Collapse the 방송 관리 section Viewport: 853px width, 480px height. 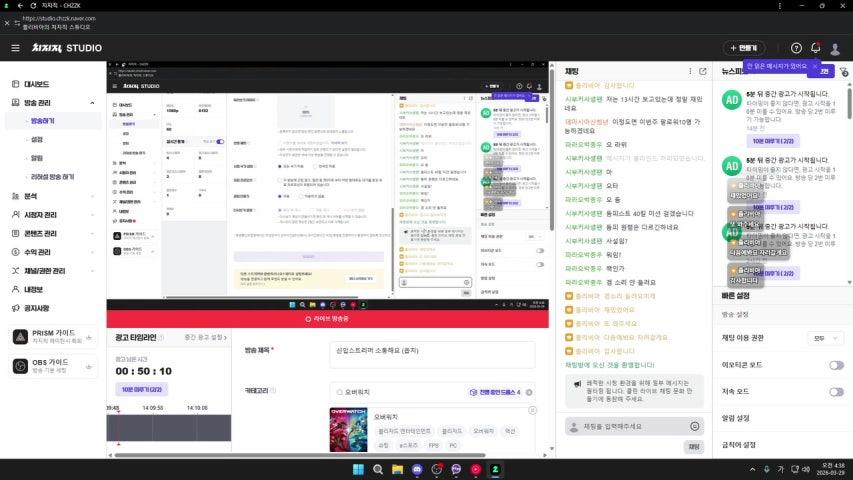click(92, 103)
